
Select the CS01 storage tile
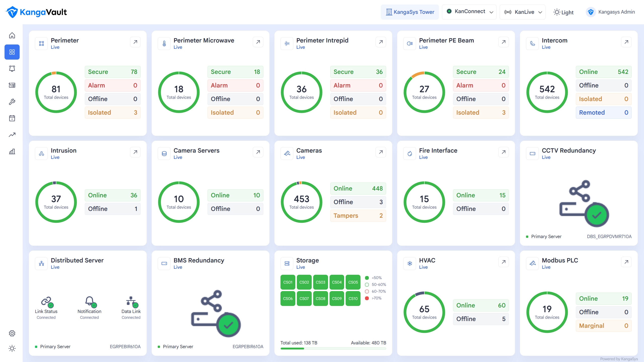coord(288,282)
